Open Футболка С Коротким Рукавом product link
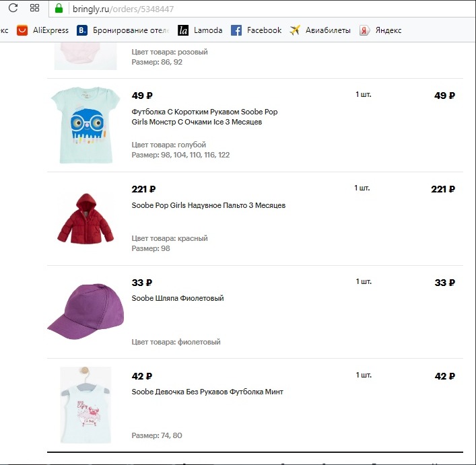Image resolution: width=476 pixels, height=465 pixels. 204,112
